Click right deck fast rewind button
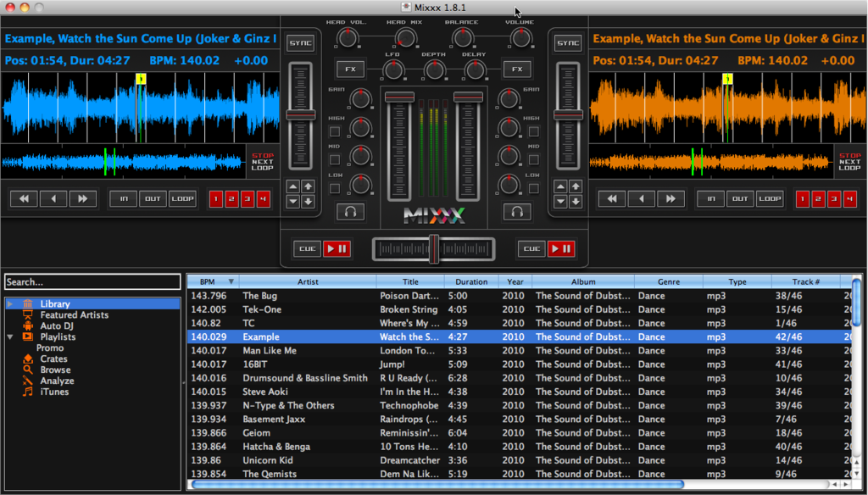Viewport: 868px width, 495px height. point(612,199)
